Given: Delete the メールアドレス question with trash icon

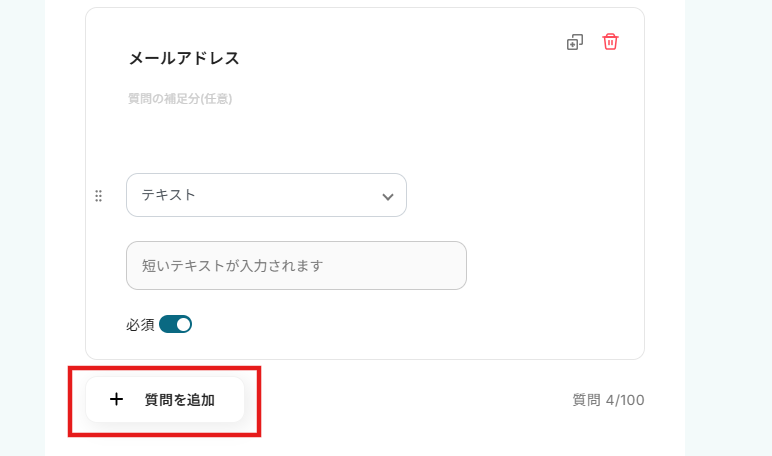Looking at the screenshot, I should coord(610,42).
